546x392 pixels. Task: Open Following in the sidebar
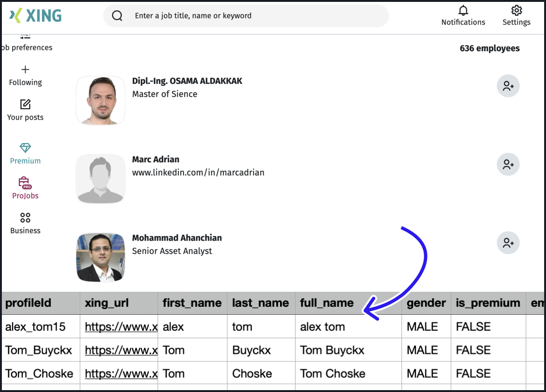pyautogui.click(x=25, y=76)
